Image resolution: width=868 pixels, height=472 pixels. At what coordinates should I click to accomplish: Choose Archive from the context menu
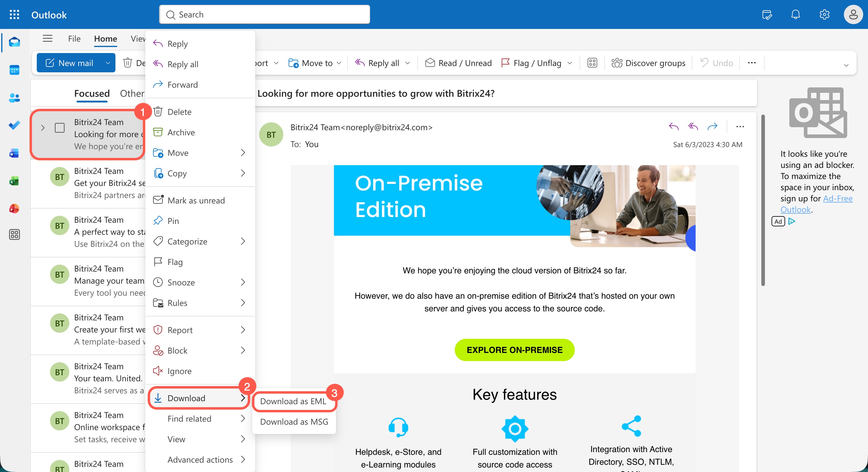pos(181,132)
